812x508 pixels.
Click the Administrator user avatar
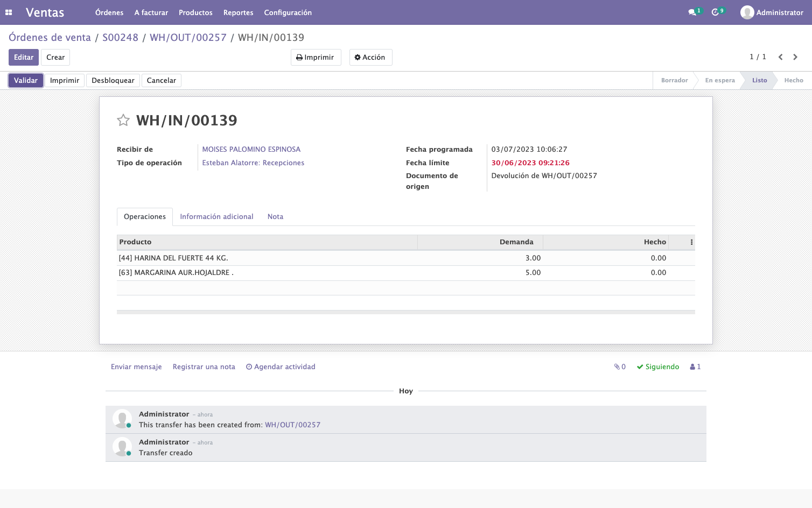747,12
